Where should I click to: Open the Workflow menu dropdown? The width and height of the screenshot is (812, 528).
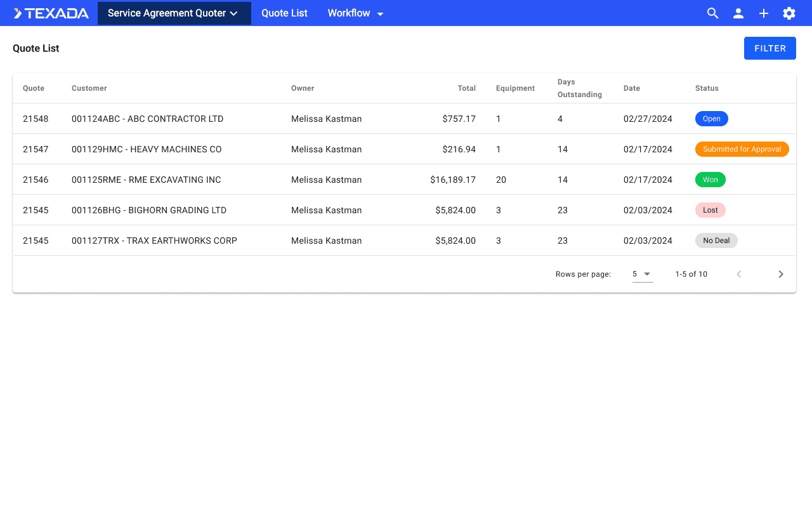coord(356,13)
